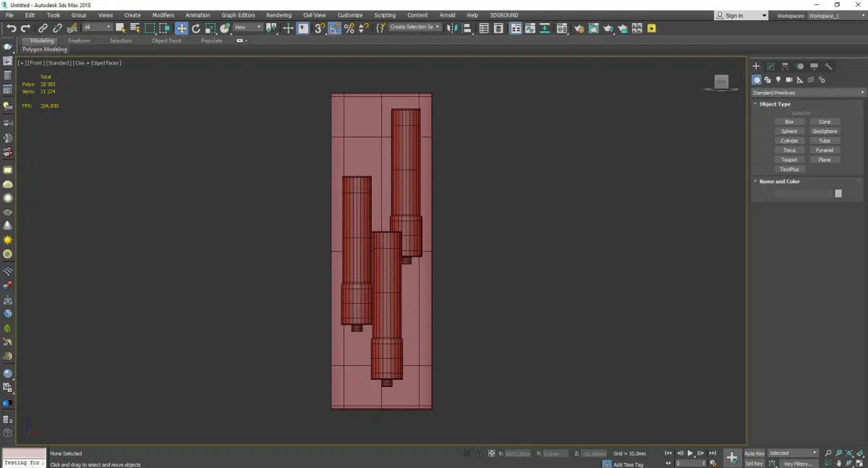Viewport: 868px width, 468px height.
Task: Open the Graph Editors menu
Action: coord(238,15)
